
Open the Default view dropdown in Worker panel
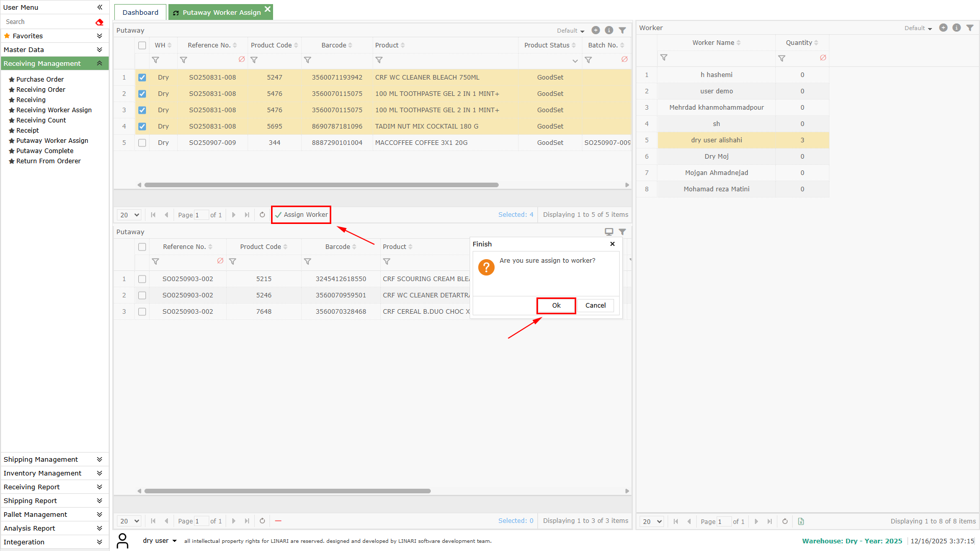pos(918,28)
